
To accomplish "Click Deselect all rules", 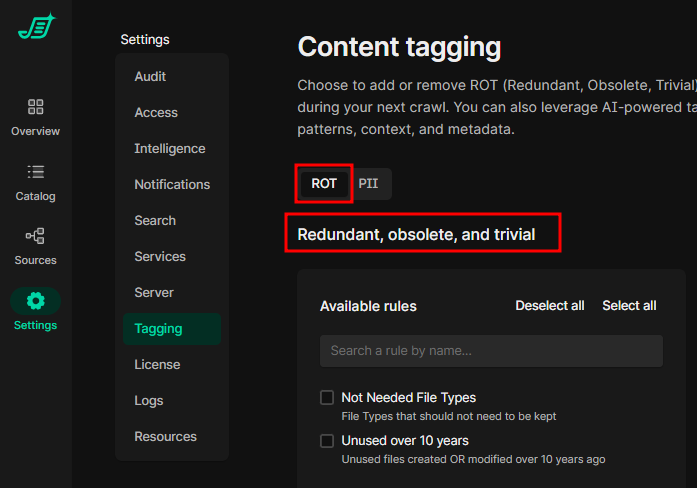I will pyautogui.click(x=549, y=306).
